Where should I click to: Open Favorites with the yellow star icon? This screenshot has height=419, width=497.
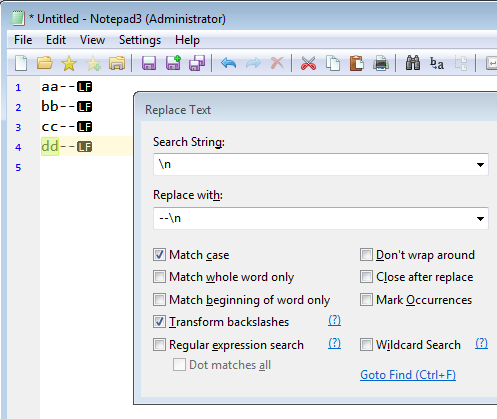69,63
